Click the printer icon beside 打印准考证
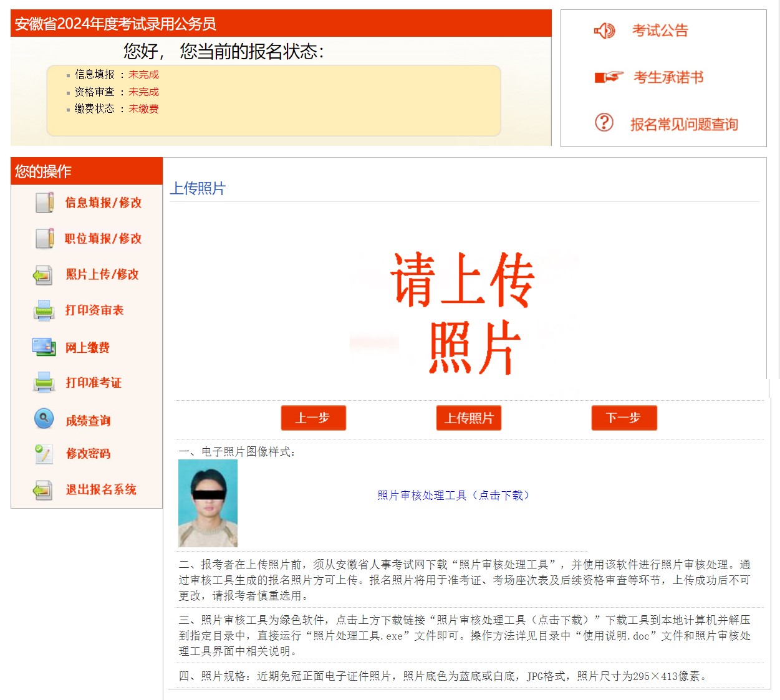The height and width of the screenshot is (700, 780). [44, 382]
